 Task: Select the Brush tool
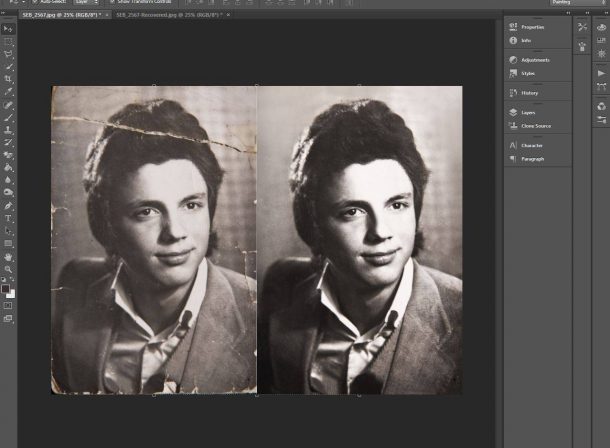pyautogui.click(x=8, y=117)
